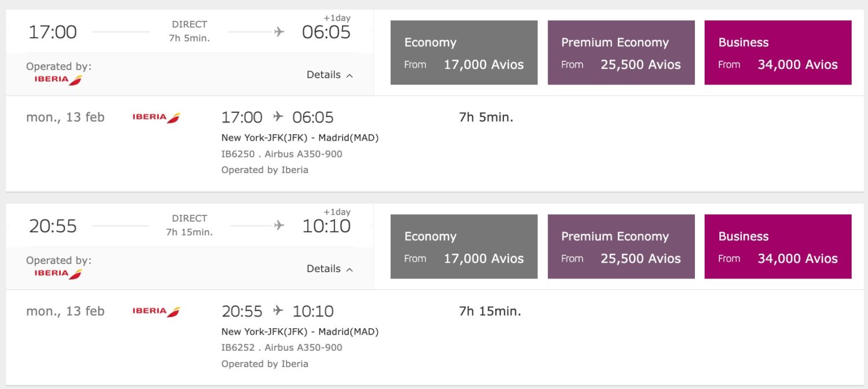
Task: Select Business fare for the 17:00 flight
Action: (778, 52)
